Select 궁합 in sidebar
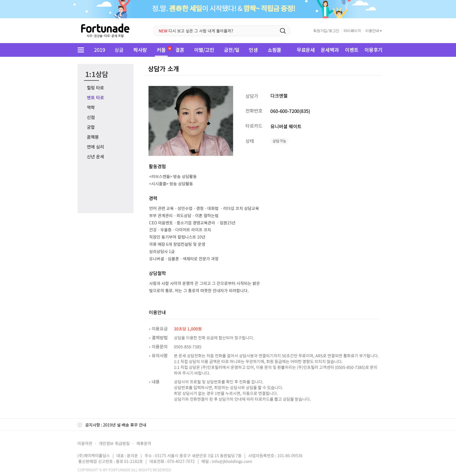 click(91, 127)
